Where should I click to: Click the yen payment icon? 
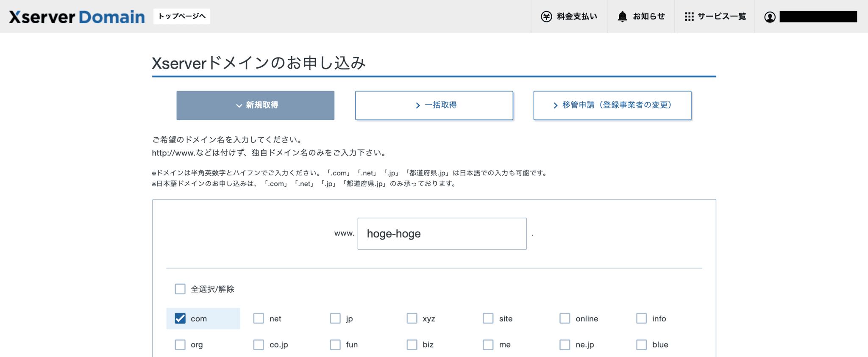point(546,17)
